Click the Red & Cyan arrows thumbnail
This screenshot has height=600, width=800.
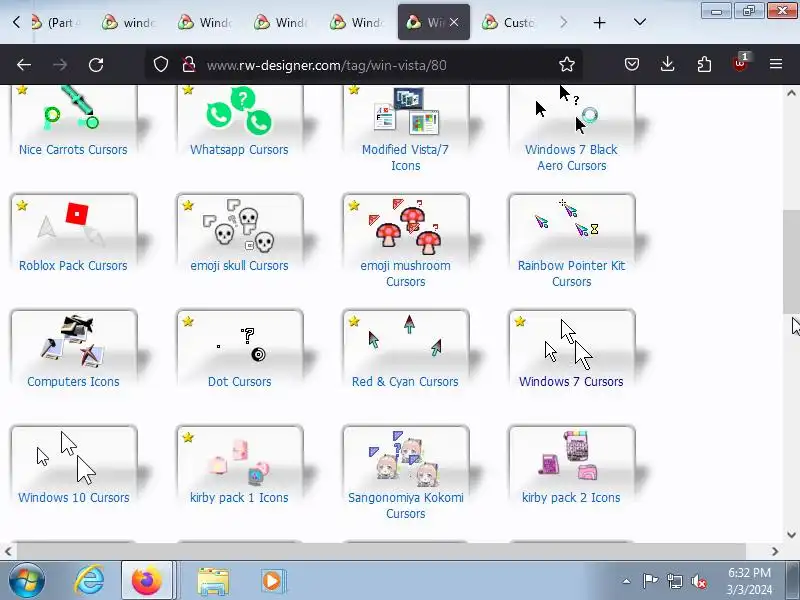406,342
